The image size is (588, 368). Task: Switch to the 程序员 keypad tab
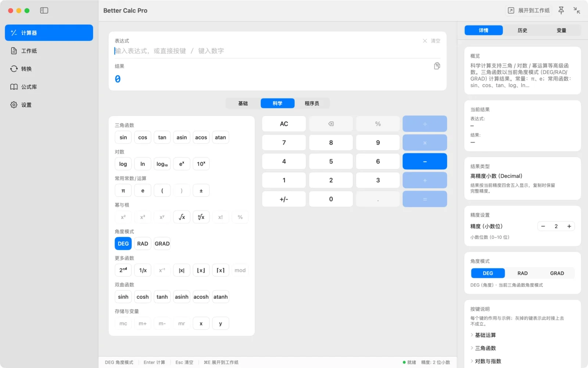(x=312, y=103)
